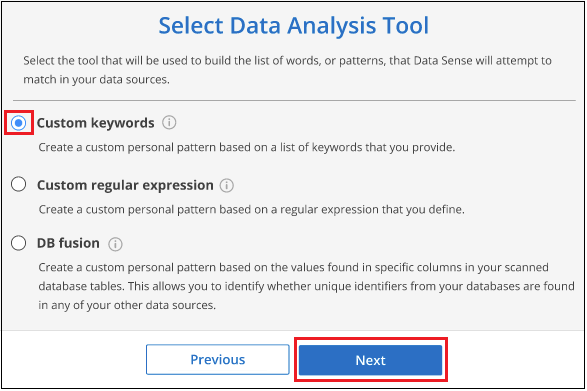Click the "Custom regular expression" bold label
The width and height of the screenshot is (587, 391).
pos(125,185)
